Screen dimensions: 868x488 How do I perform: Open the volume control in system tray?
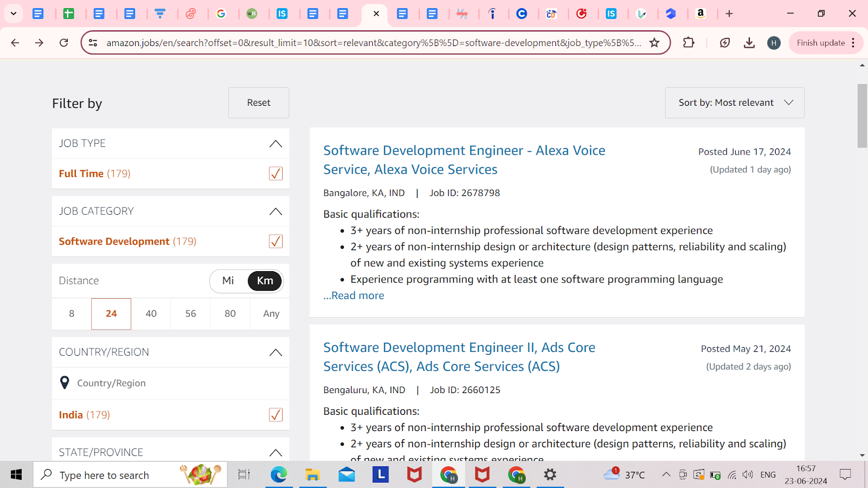(x=748, y=475)
